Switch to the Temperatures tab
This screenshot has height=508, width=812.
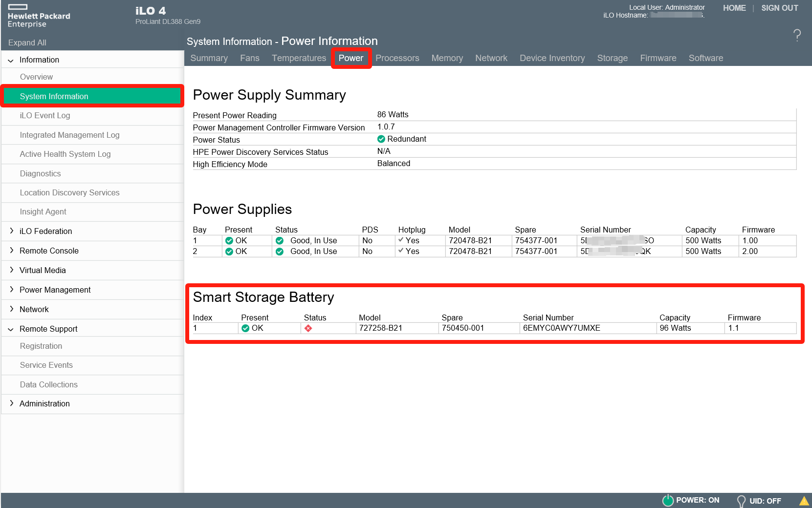tap(299, 58)
